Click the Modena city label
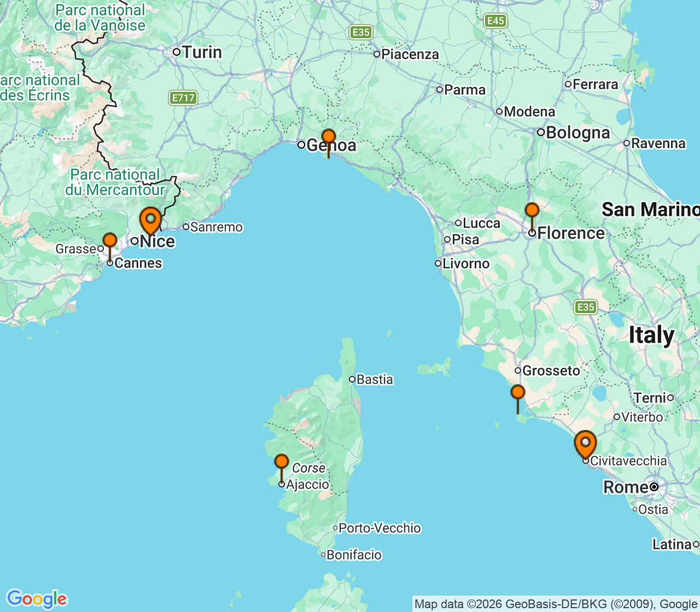Screen dimensions: 700x612 point(529,111)
